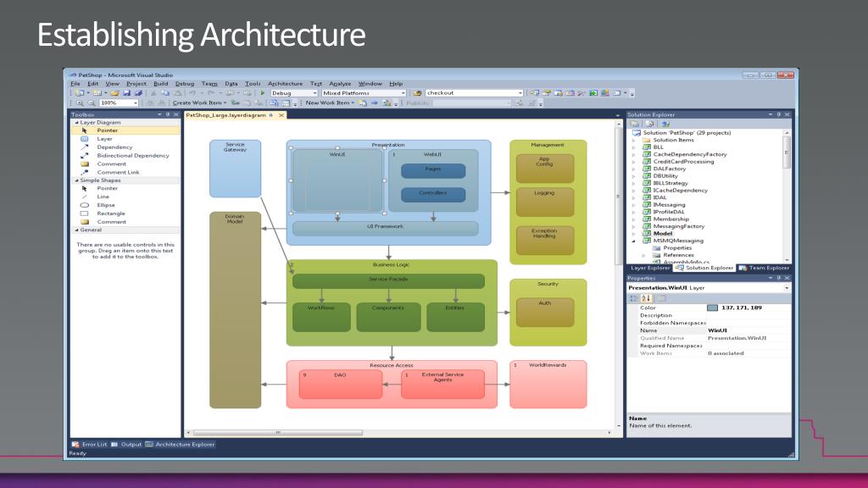Pick the Comment tool under Layer Diagram
Viewport: 868px width, 488px height.
[x=125, y=164]
